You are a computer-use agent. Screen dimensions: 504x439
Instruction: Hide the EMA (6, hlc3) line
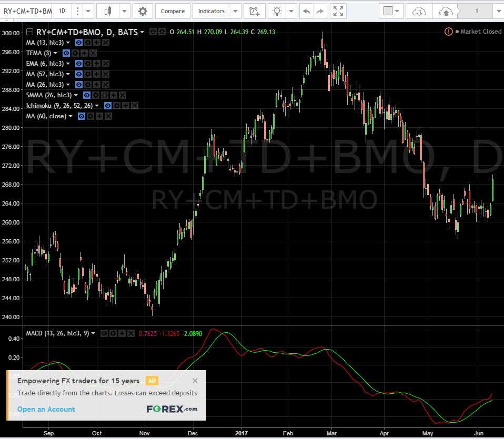click(79, 64)
